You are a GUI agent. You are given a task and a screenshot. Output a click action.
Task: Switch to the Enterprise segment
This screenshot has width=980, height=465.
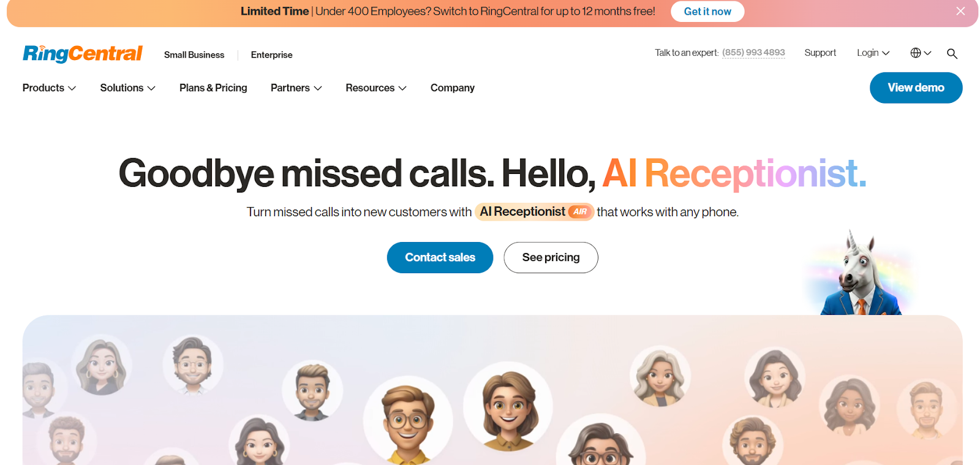271,55
